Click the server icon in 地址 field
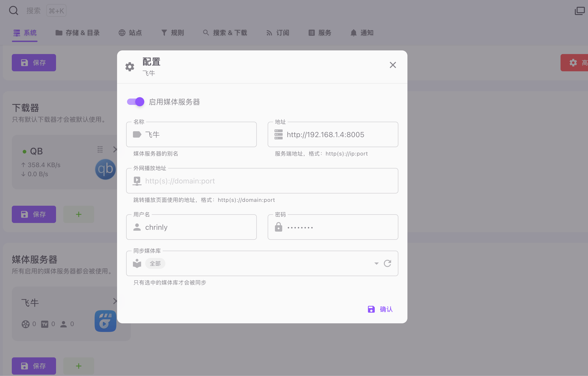 pyautogui.click(x=278, y=134)
